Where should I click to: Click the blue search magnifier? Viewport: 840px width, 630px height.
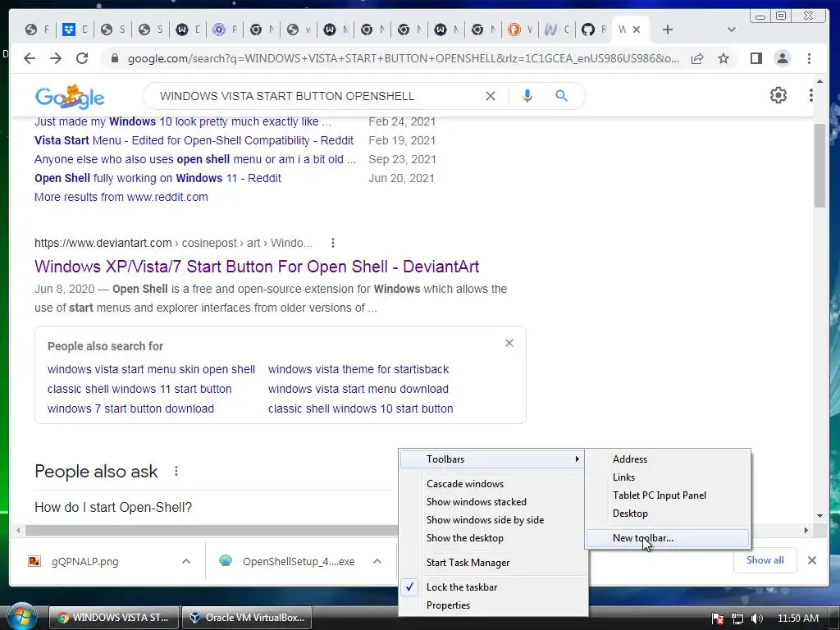point(561,96)
